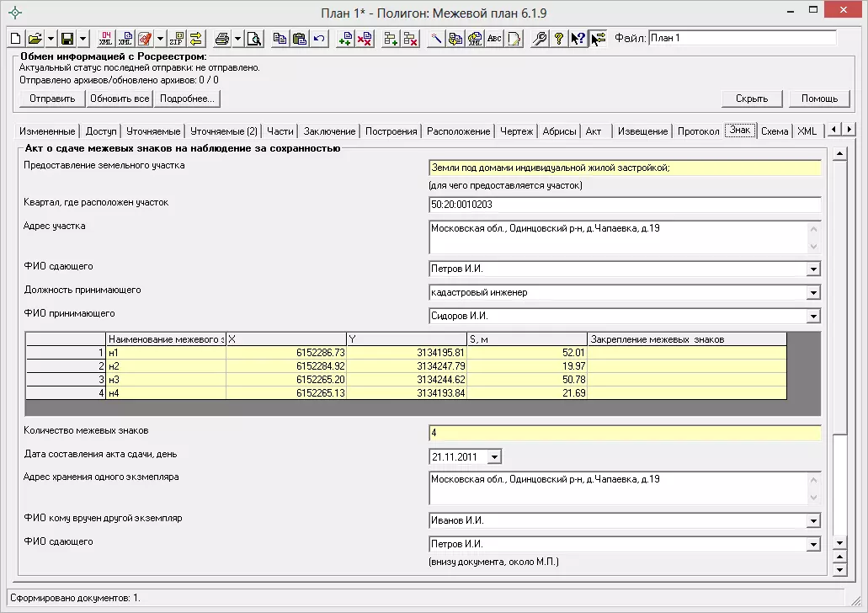Open the 'Заключение' tab
This screenshot has height=613, width=868.
coord(329,131)
